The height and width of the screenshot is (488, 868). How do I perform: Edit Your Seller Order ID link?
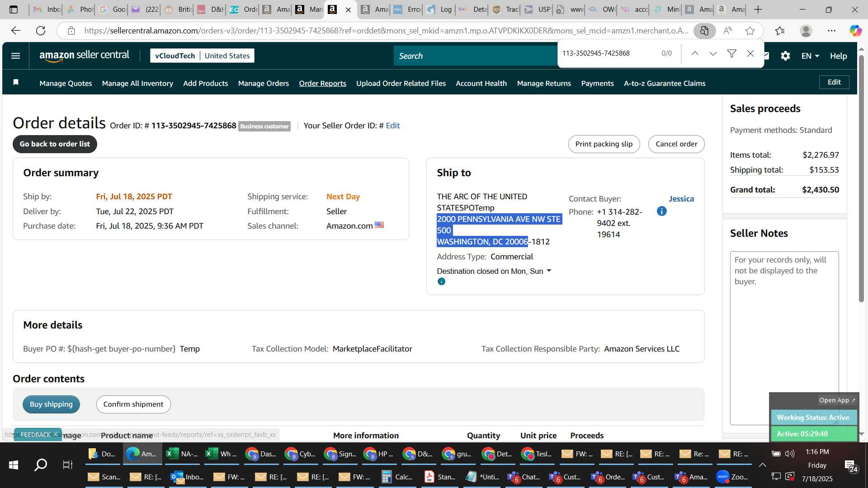point(392,126)
